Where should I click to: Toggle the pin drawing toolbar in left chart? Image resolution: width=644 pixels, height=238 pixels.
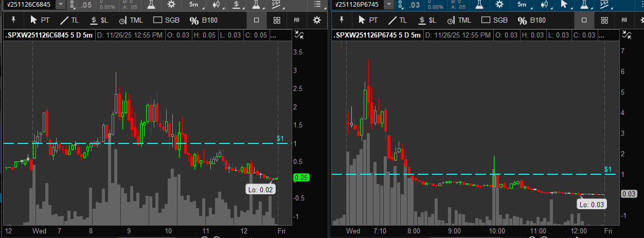(13, 20)
